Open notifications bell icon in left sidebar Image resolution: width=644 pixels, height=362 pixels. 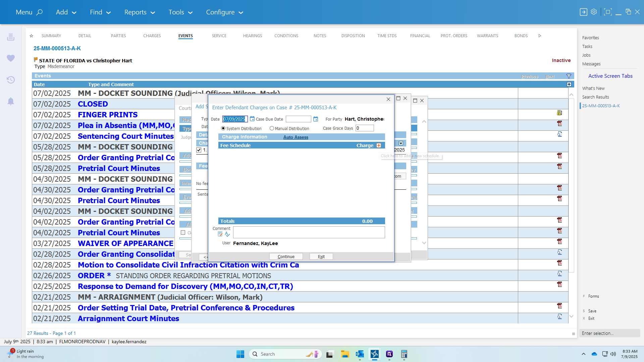11,101
